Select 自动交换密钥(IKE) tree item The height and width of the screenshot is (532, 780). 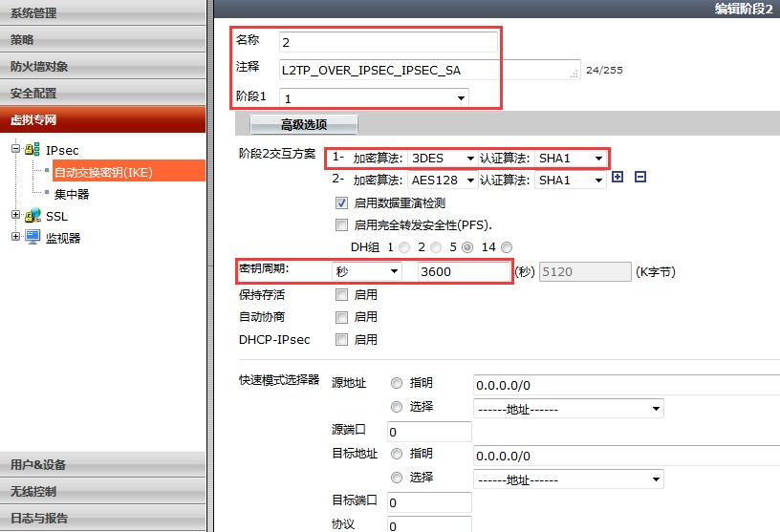[129, 171]
